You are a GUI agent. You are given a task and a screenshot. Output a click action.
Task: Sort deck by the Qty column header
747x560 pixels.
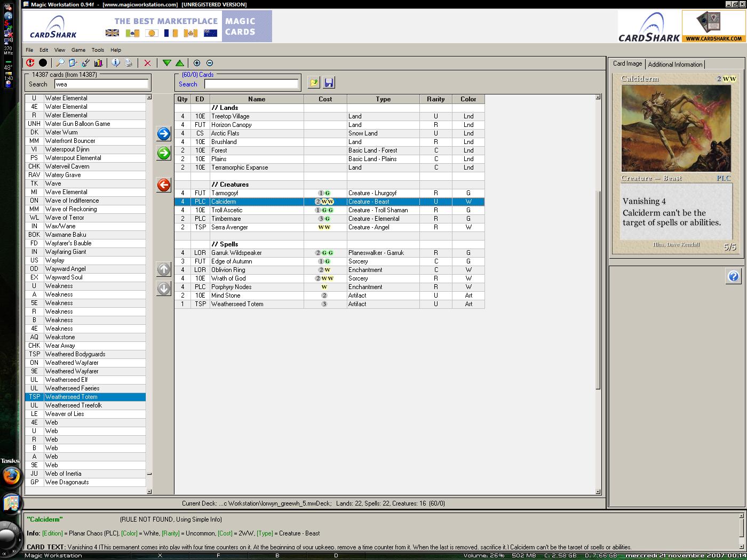pyautogui.click(x=182, y=99)
